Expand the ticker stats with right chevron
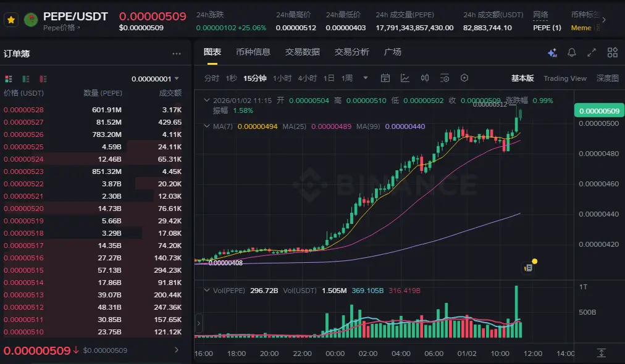 (x=604, y=20)
